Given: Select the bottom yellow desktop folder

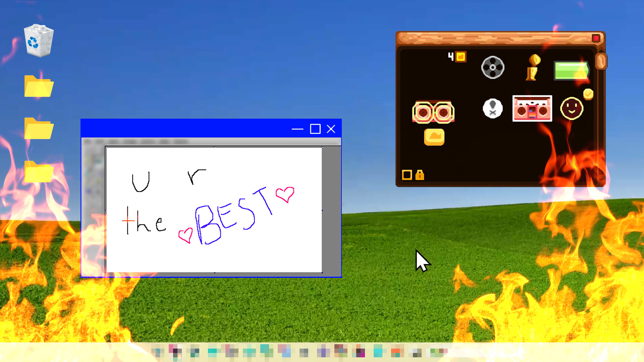Looking at the screenshot, I should point(39,171).
